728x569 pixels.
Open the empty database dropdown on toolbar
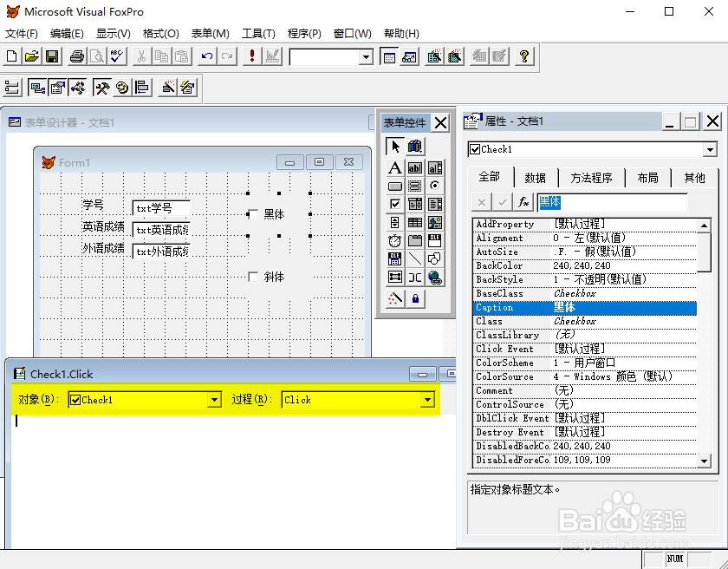pos(366,57)
